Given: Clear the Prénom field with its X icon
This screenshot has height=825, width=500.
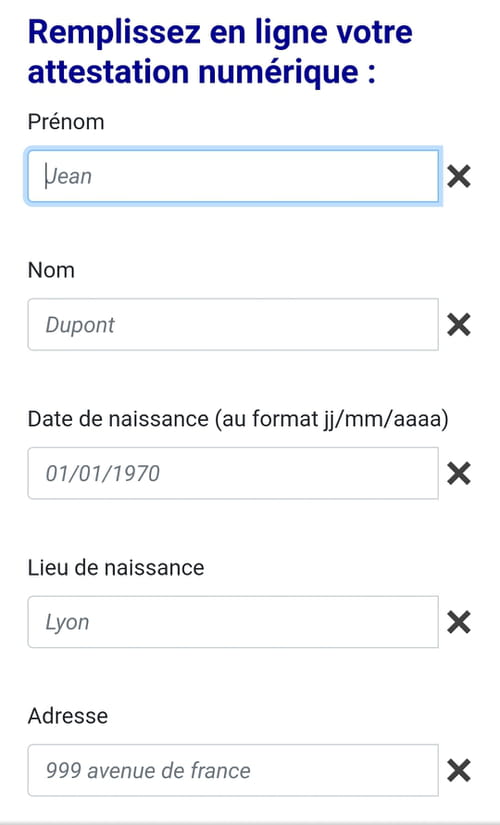Looking at the screenshot, I should tap(458, 176).
